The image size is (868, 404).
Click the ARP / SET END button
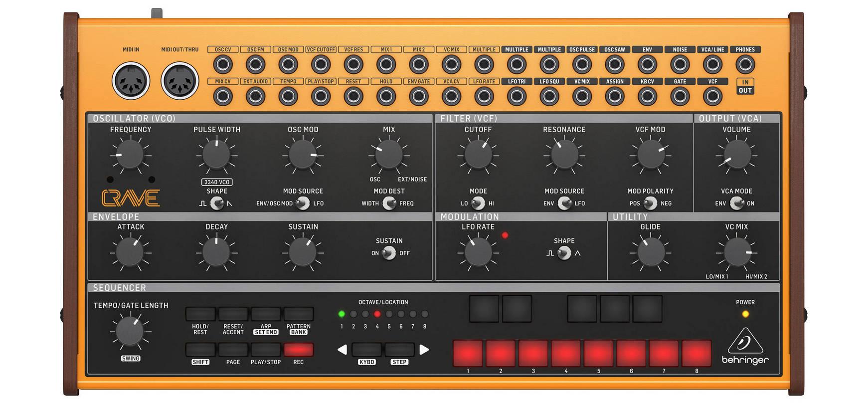(x=266, y=314)
